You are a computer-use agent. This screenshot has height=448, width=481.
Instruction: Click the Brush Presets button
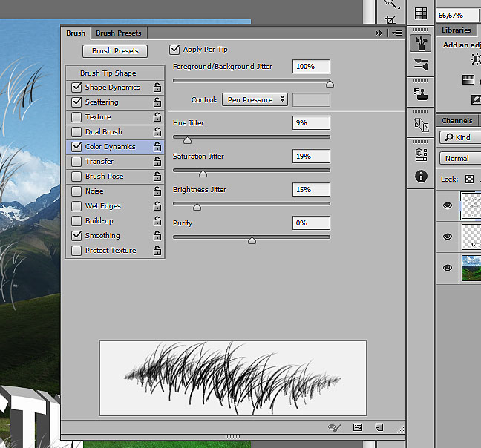[x=115, y=51]
